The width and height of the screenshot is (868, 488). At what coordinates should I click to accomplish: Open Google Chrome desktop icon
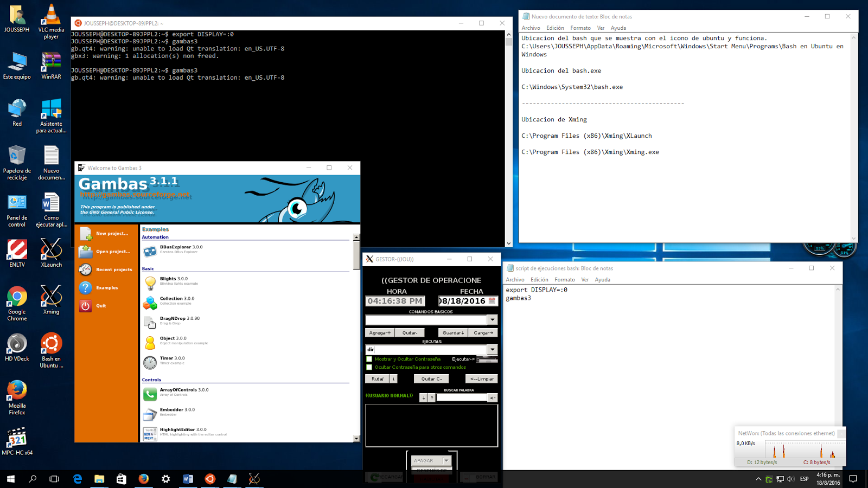coord(17,304)
